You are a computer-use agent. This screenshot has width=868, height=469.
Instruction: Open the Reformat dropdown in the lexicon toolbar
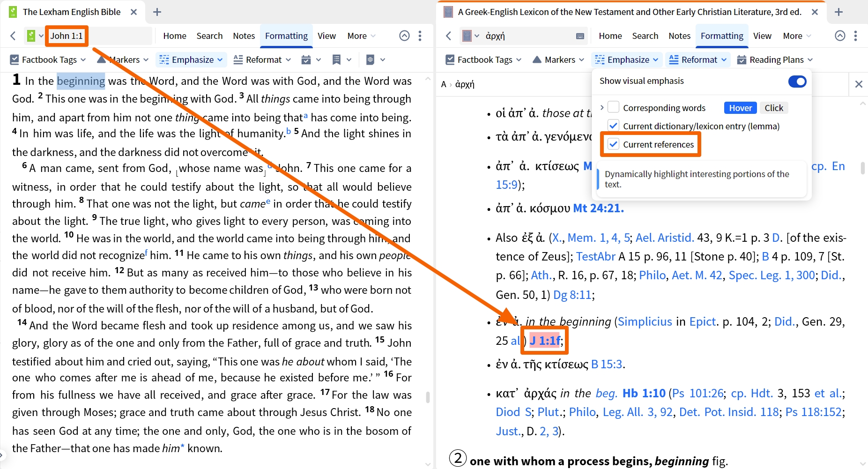tap(698, 60)
